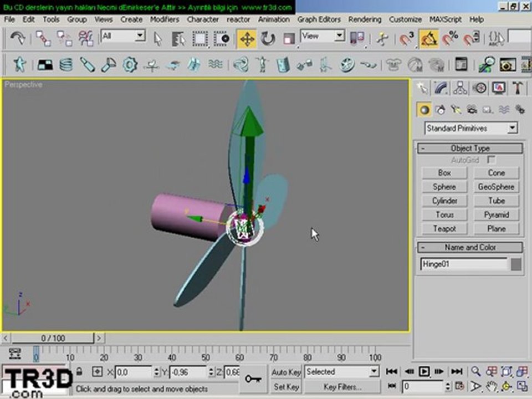532x399 pixels.
Task: Activate the Select and Scale tool
Action: pyautogui.click(x=289, y=39)
